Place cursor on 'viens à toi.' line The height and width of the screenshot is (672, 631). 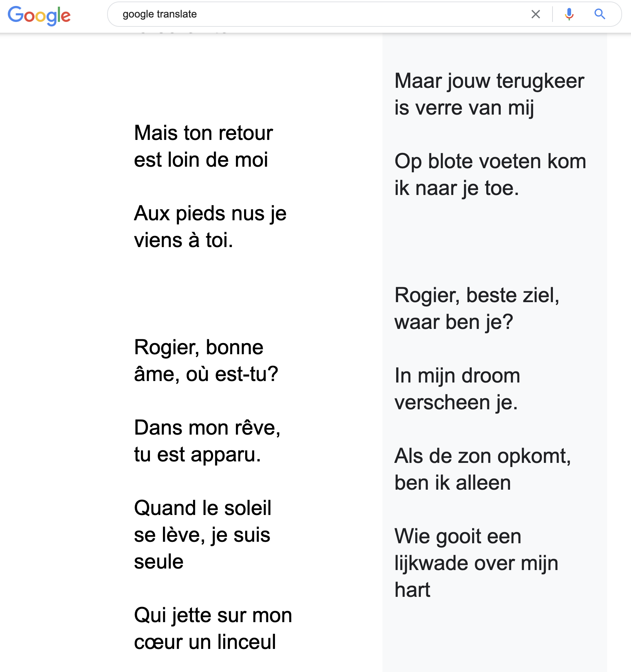[x=183, y=240]
